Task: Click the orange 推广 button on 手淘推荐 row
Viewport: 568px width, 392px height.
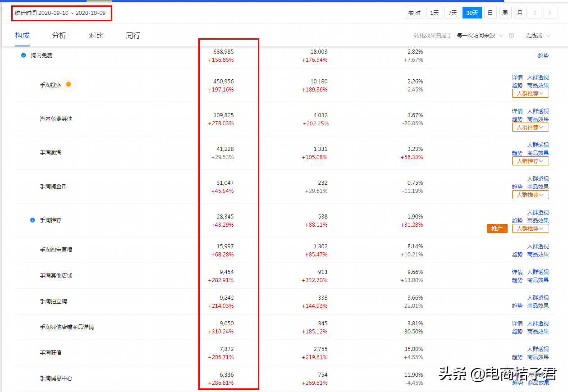Action: click(x=497, y=228)
